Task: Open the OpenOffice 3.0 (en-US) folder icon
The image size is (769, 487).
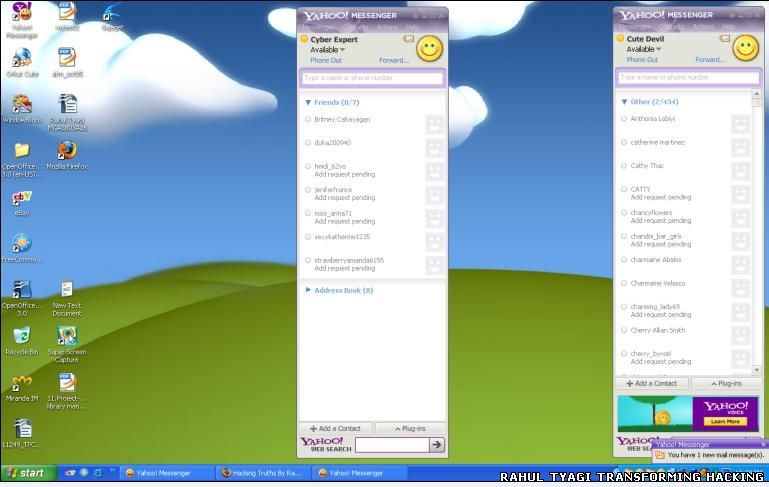Action: [x=22, y=159]
